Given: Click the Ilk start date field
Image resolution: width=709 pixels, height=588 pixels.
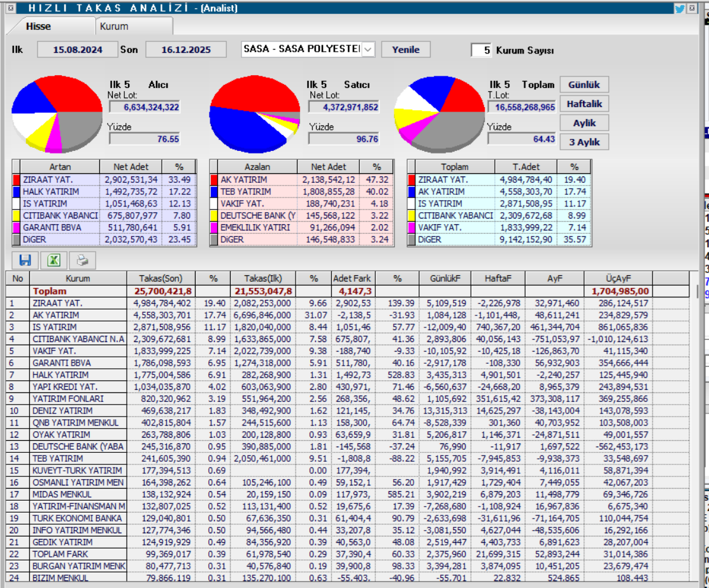Looking at the screenshot, I should click(78, 50).
